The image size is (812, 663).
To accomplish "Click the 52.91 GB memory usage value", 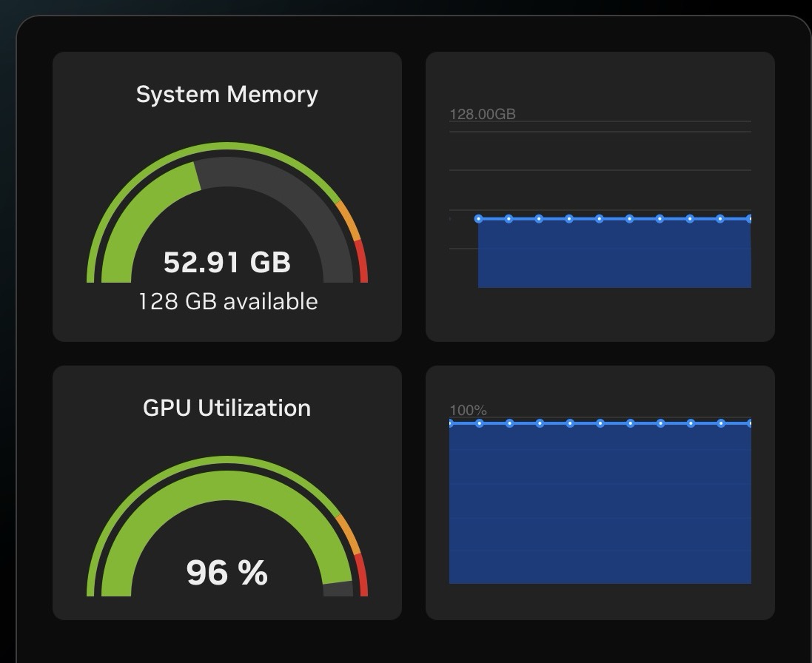I will coord(227,262).
